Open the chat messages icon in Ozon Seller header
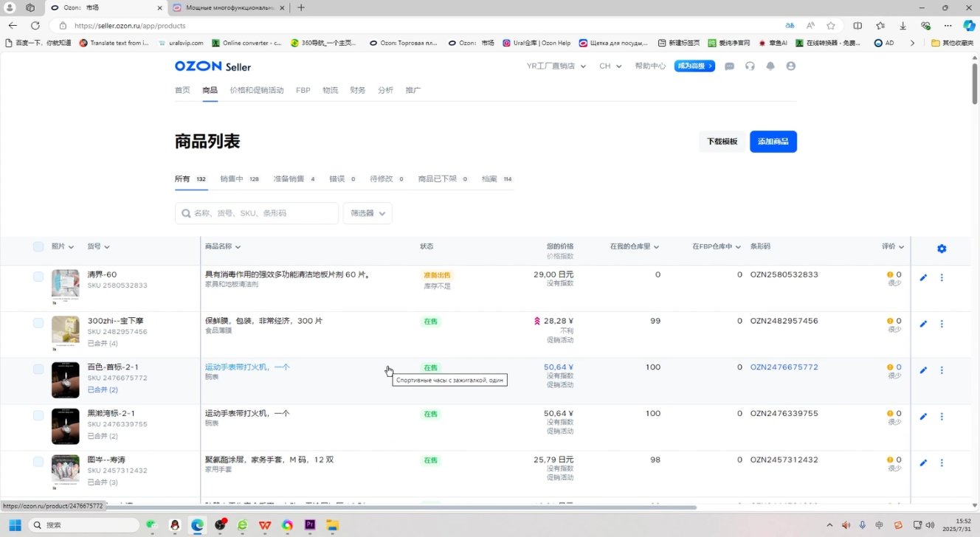980x537 pixels. pyautogui.click(x=729, y=66)
